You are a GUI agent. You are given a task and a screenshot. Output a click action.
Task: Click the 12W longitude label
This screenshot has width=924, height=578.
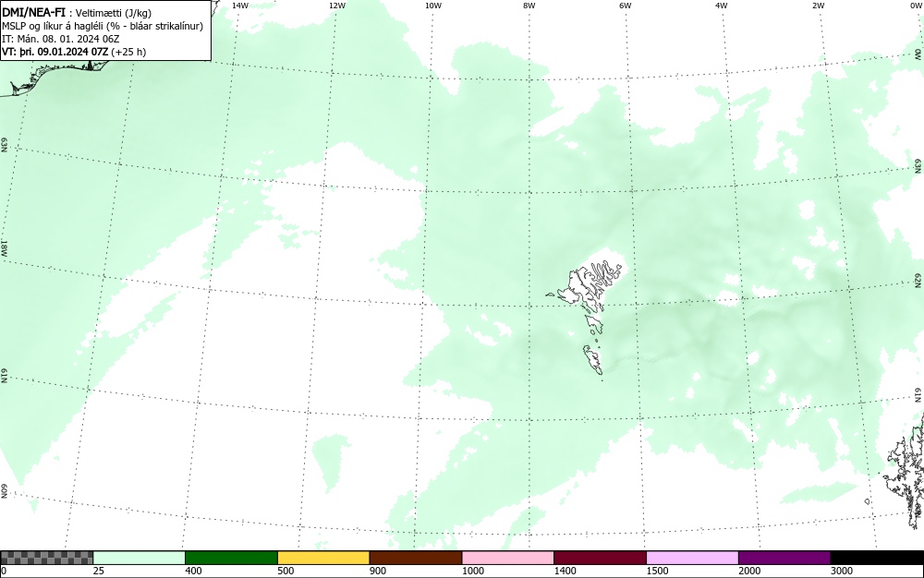point(336,6)
